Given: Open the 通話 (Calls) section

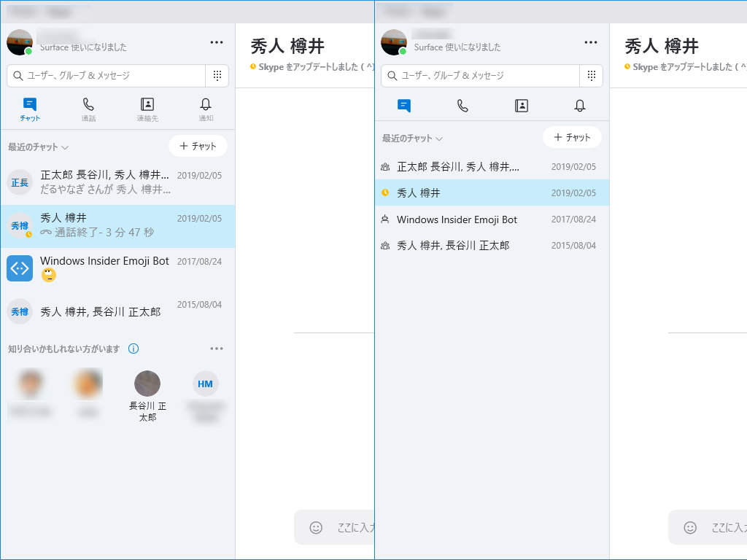Looking at the screenshot, I should tap(88, 108).
